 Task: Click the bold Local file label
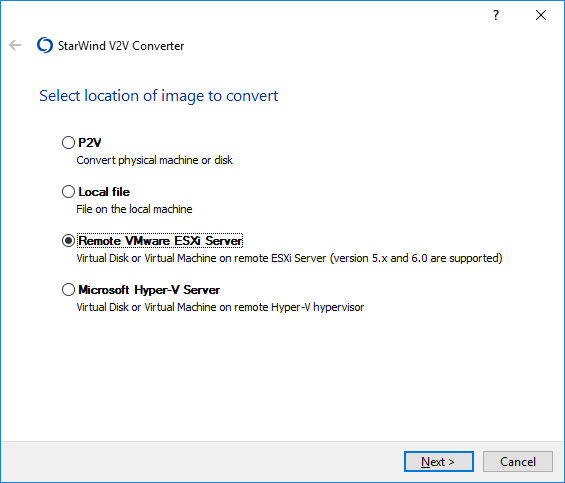[x=104, y=192]
